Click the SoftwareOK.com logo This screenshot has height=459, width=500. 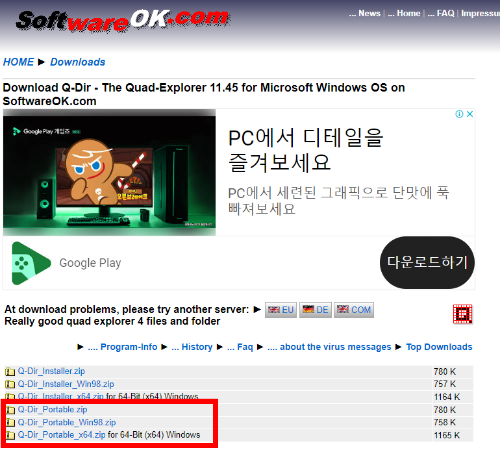(x=123, y=21)
